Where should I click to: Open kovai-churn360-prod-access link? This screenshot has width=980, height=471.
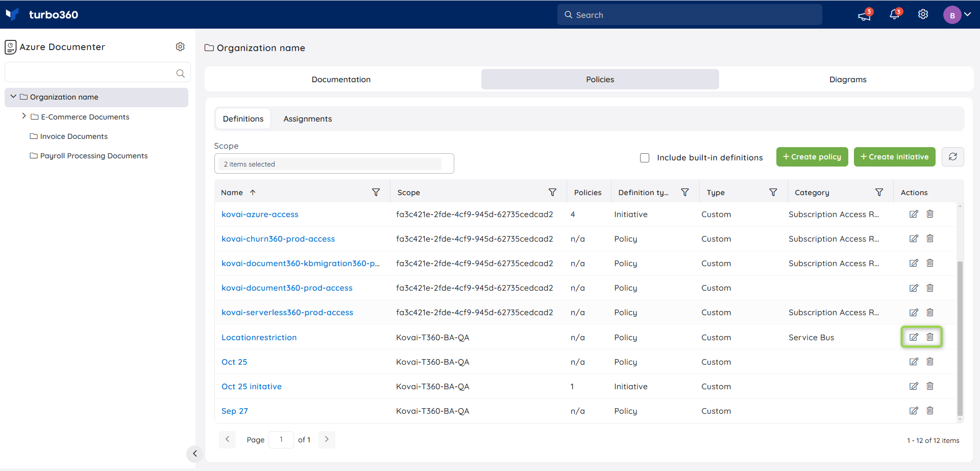(x=278, y=239)
